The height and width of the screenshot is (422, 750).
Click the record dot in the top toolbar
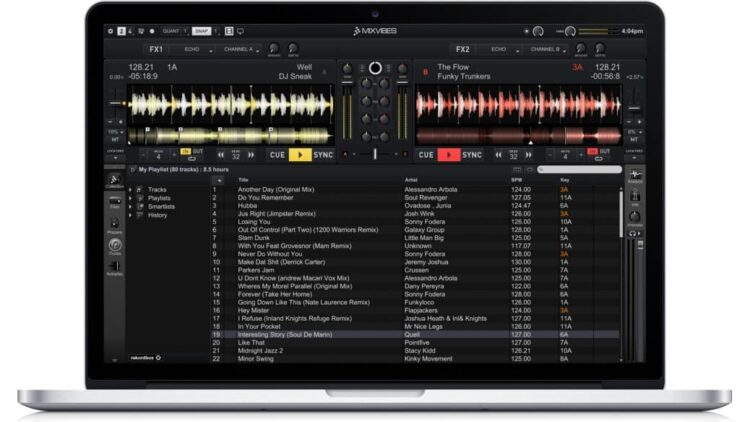tap(152, 31)
